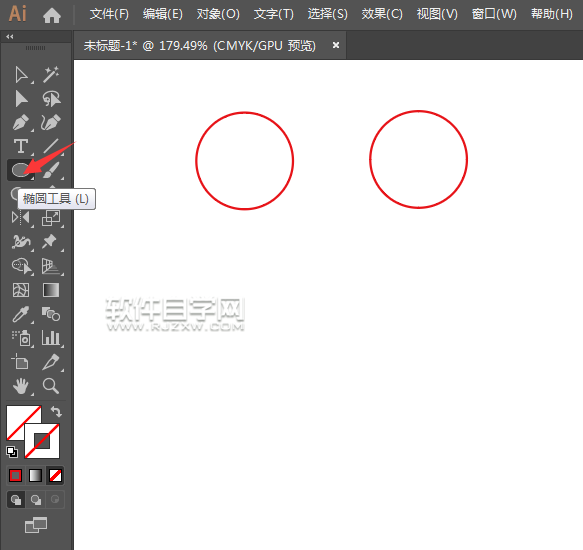Go to the Home screen
583x550 pixels.
click(52, 15)
